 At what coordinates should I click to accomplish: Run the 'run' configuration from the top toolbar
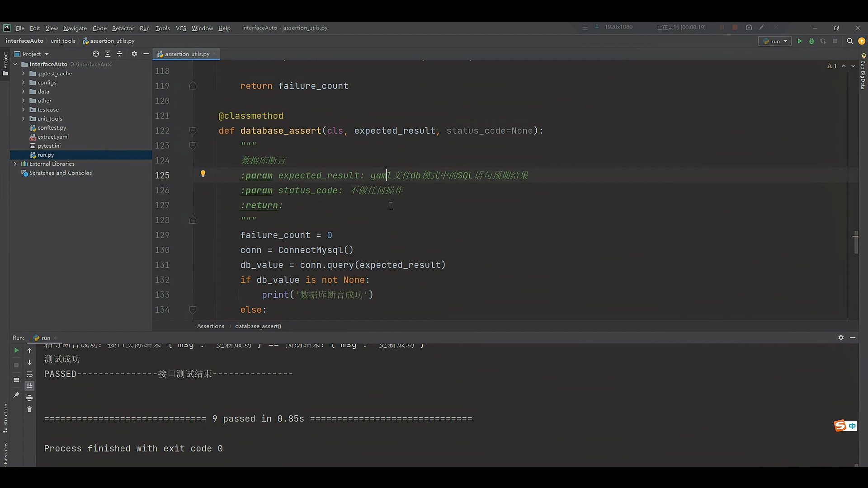point(800,41)
